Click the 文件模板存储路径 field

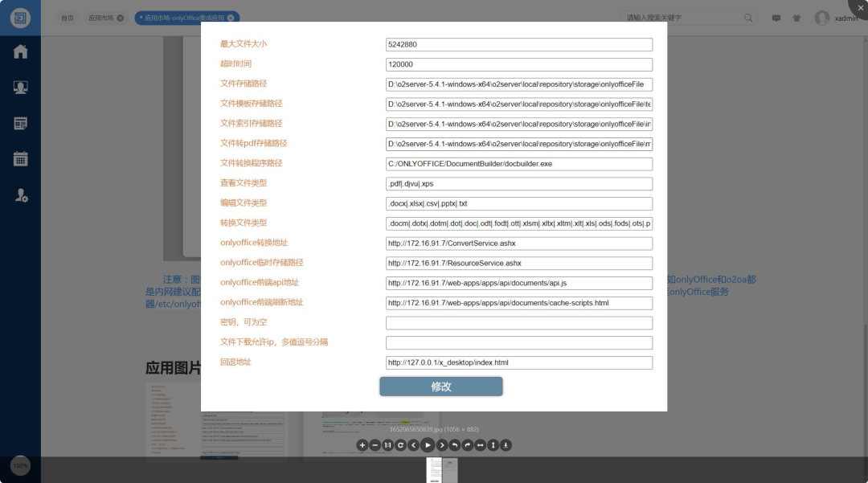518,104
